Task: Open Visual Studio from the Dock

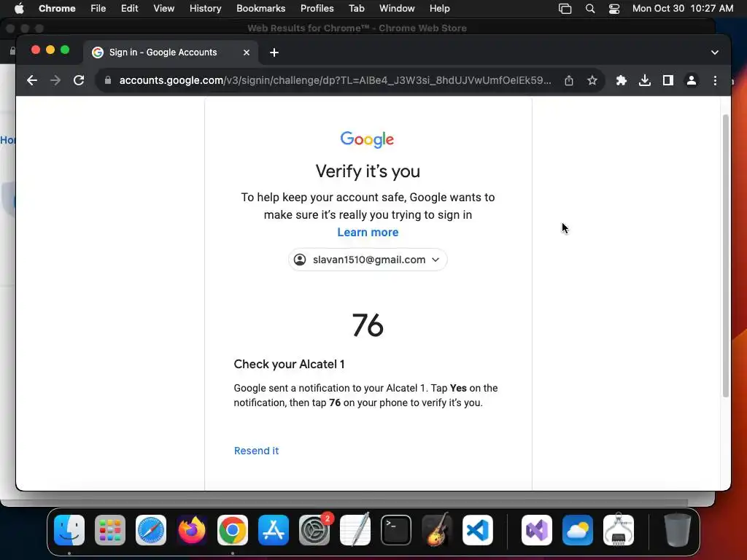Action: tap(537, 530)
